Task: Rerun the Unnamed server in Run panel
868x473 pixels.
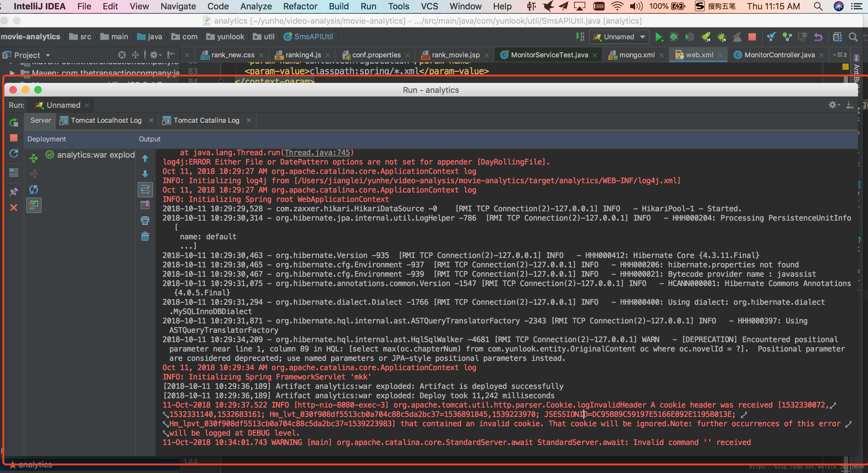Action: [x=14, y=122]
